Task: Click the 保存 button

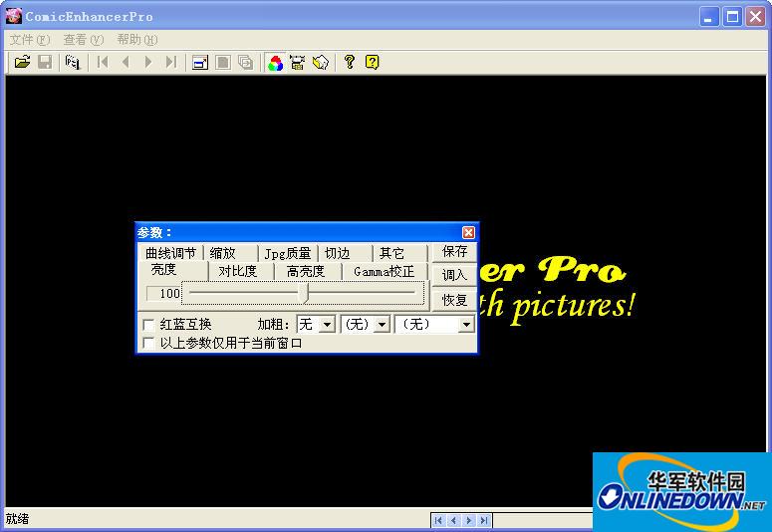Action: [x=454, y=252]
